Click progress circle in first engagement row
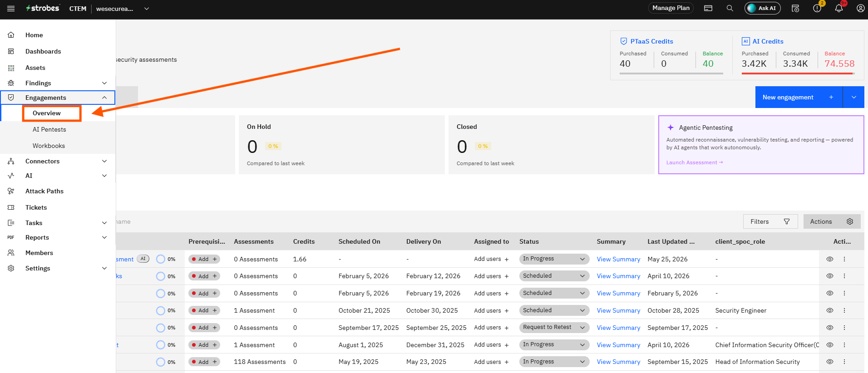Viewport: 868px width, 373px height. click(x=160, y=259)
